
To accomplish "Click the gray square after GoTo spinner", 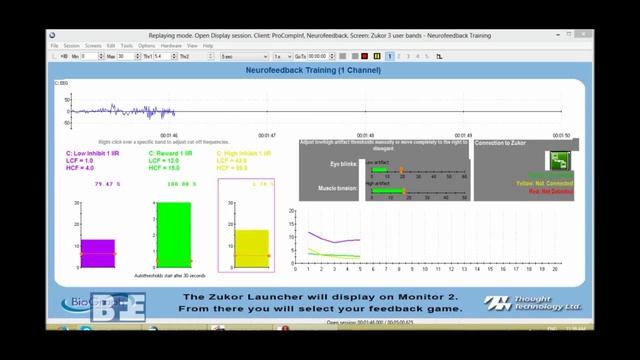I will point(343,56).
